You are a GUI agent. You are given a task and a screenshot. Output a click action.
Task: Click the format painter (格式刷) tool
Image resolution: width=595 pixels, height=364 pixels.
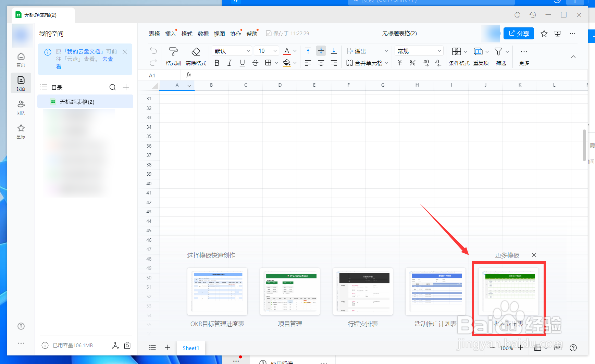point(173,56)
